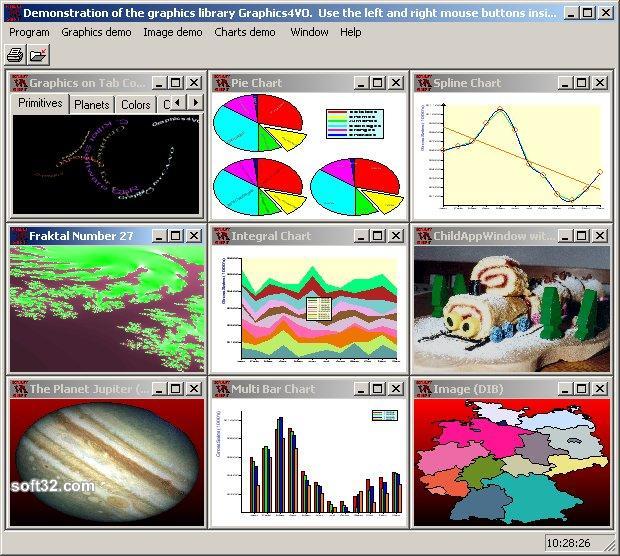
Task: Click the clock in the status bar
Action: [x=568, y=543]
